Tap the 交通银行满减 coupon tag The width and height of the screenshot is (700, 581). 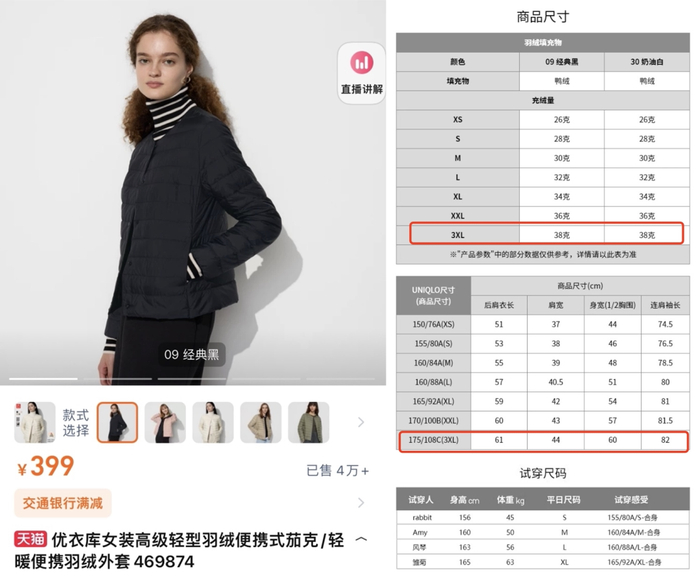[63, 503]
